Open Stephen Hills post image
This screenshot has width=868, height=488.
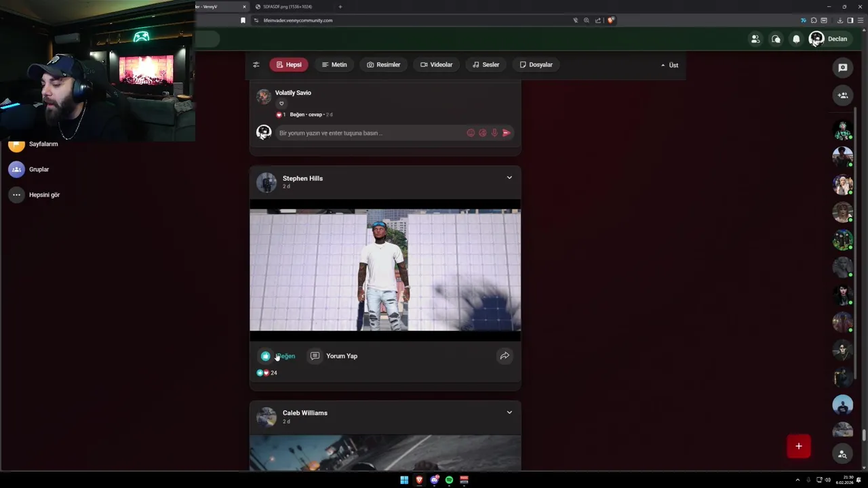(385, 270)
